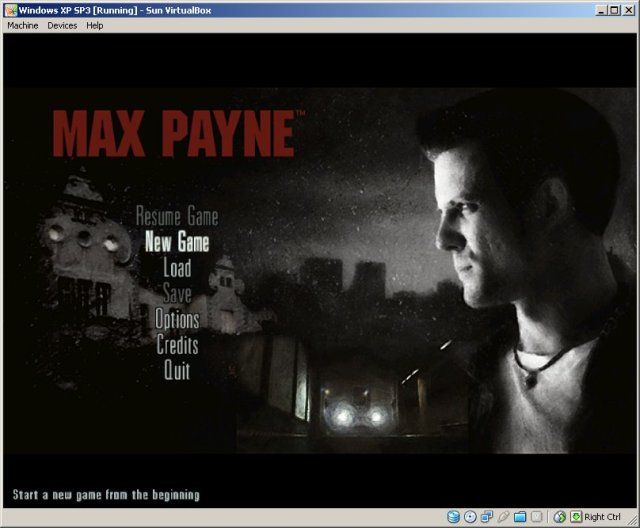The image size is (640, 528).
Task: Quit the Max Payne game
Action: tap(176, 371)
